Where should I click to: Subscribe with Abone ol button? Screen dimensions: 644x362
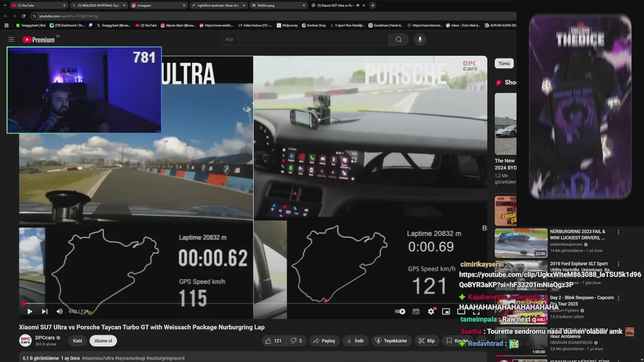pyautogui.click(x=103, y=340)
